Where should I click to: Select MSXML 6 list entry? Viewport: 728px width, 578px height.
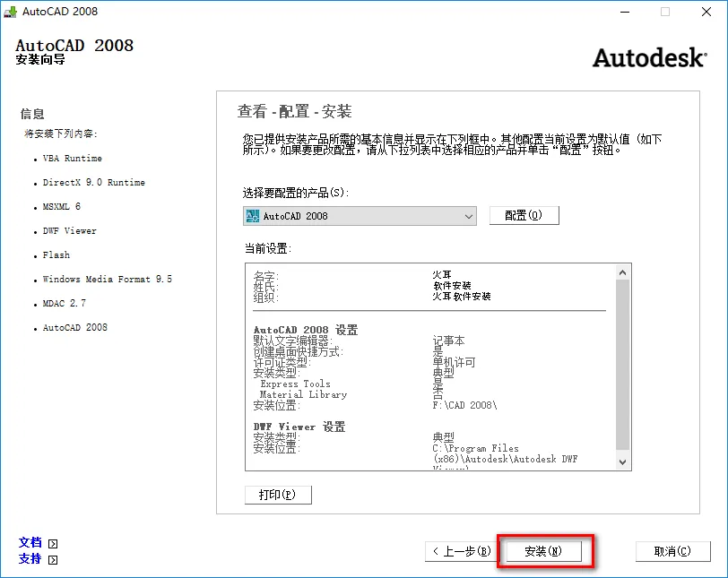pos(61,206)
